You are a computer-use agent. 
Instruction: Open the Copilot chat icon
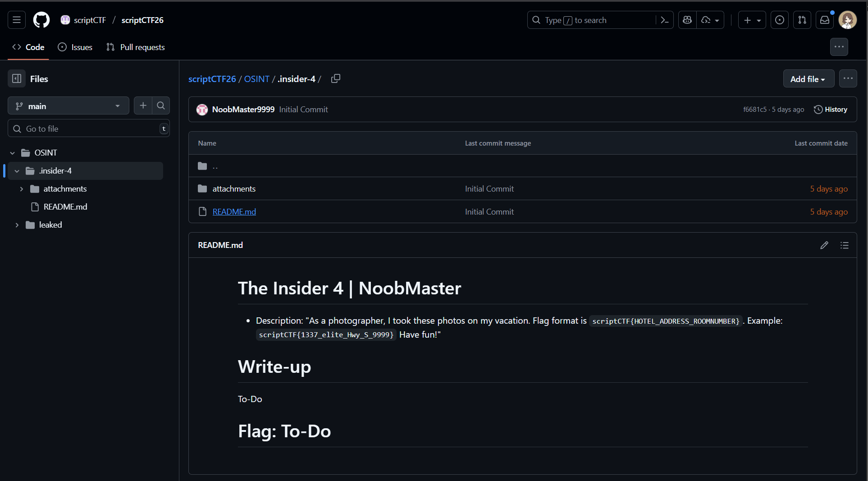coord(687,20)
